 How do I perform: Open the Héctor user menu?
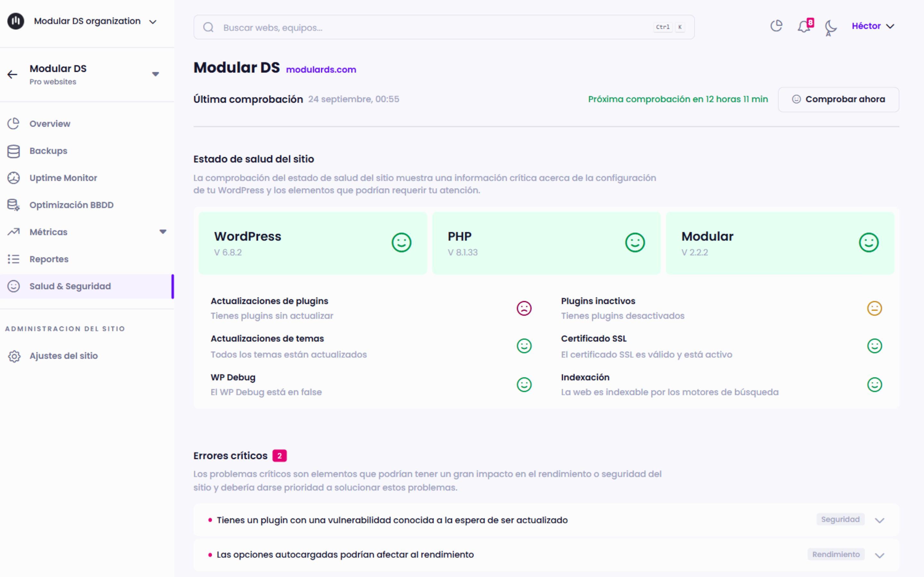(873, 26)
